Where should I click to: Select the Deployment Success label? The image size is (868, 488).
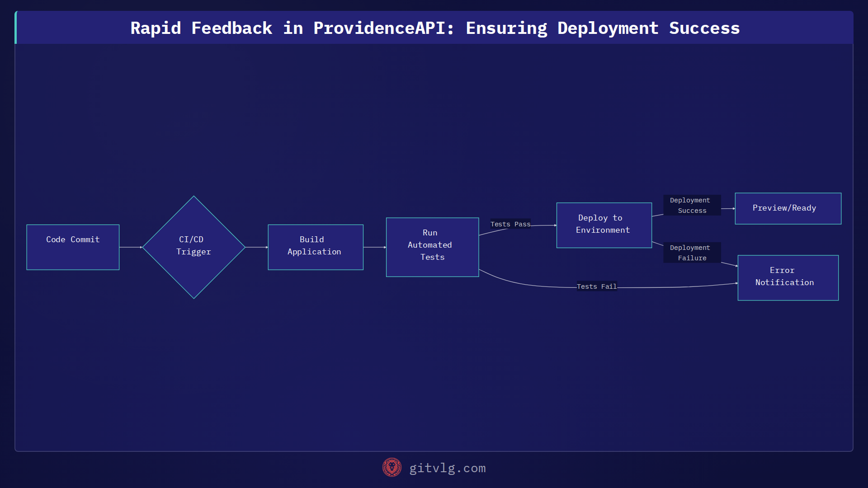point(692,205)
